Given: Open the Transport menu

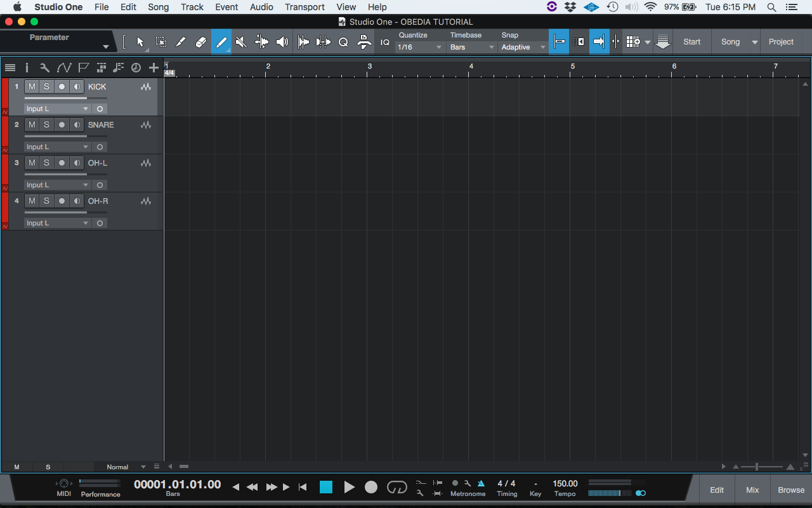Looking at the screenshot, I should 304,7.
